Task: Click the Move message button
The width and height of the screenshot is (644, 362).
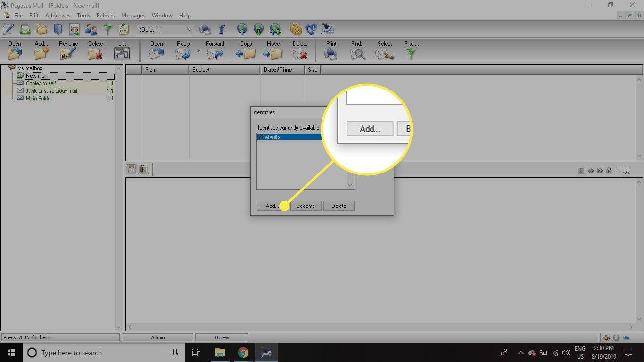Action: 273,50
